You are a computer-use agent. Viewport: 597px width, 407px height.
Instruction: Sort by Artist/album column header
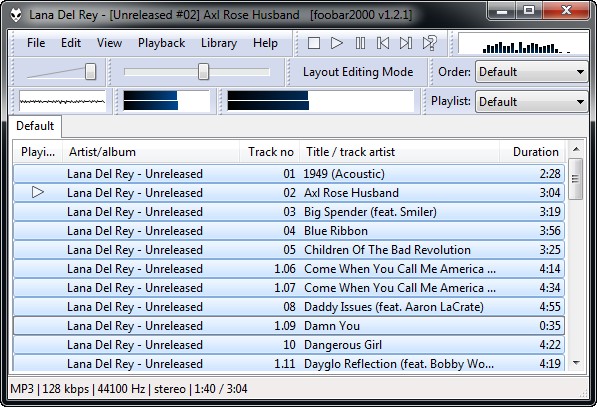[151, 152]
